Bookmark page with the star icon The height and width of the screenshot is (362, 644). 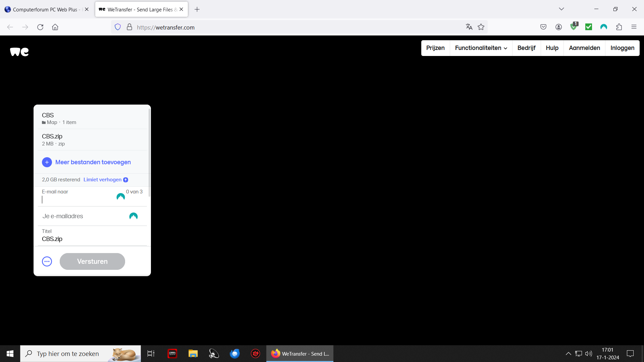(481, 27)
